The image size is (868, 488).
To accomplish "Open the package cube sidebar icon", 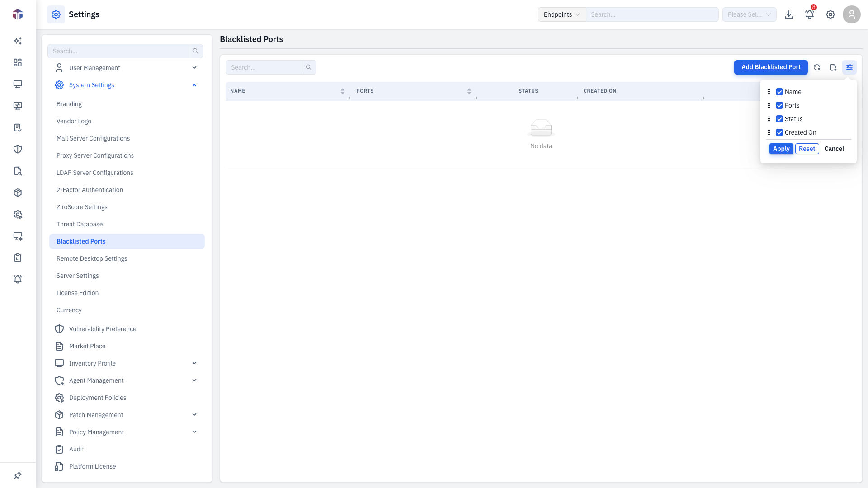I will [x=18, y=192].
